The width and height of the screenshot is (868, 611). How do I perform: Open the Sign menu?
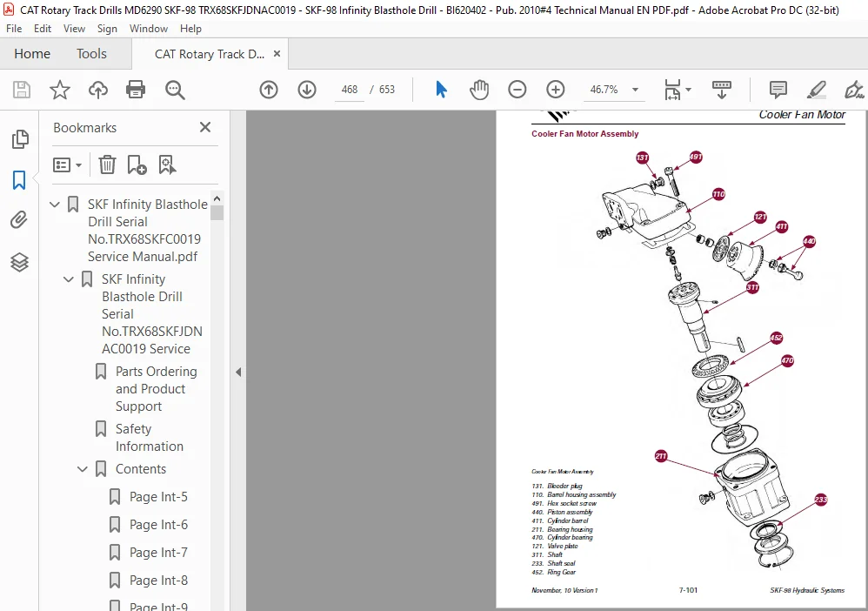pyautogui.click(x=107, y=28)
